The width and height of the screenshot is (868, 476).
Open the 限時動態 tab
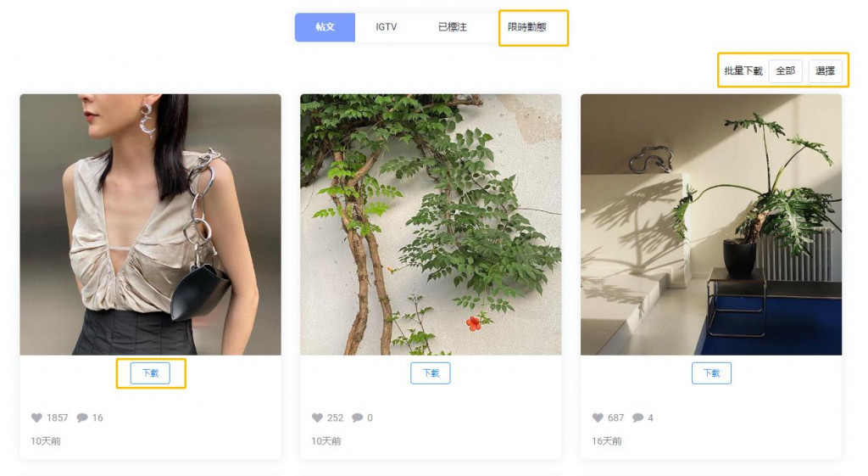coord(527,27)
